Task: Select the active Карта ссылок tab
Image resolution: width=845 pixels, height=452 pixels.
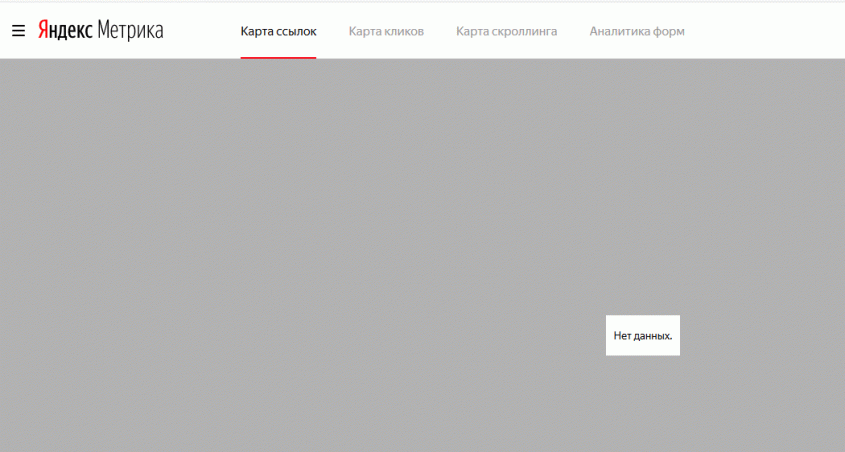Action: coord(278,32)
